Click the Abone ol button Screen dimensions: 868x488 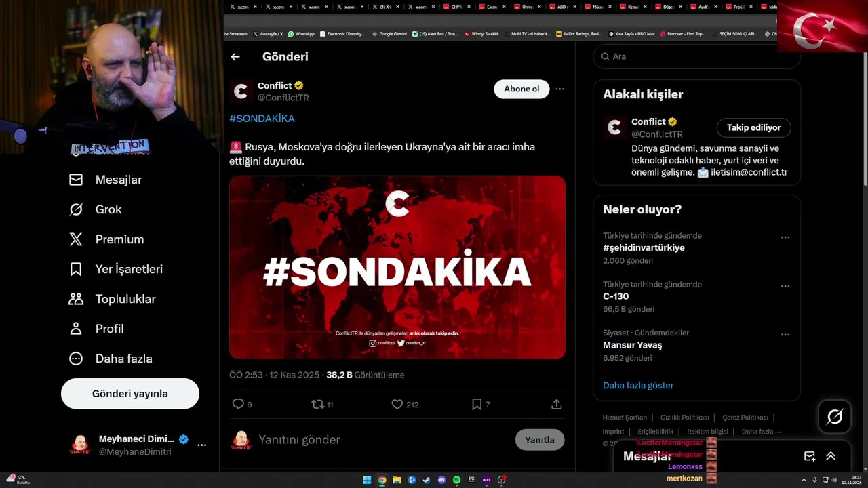point(521,89)
